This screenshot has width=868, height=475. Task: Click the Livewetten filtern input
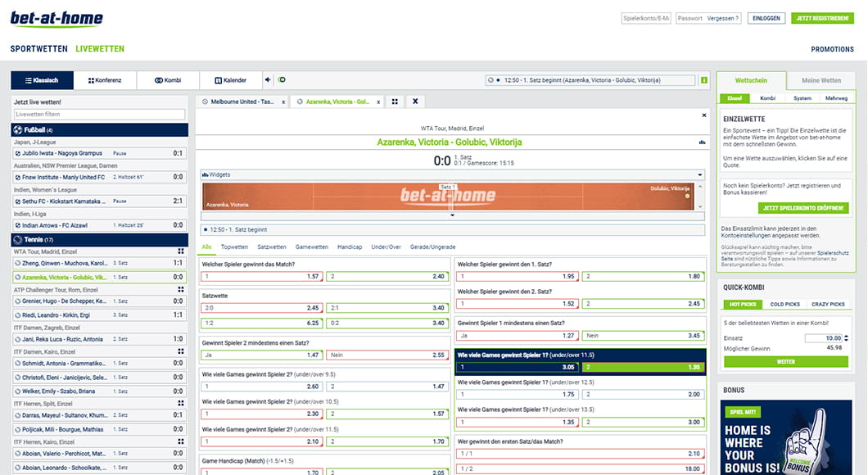pyautogui.click(x=100, y=114)
